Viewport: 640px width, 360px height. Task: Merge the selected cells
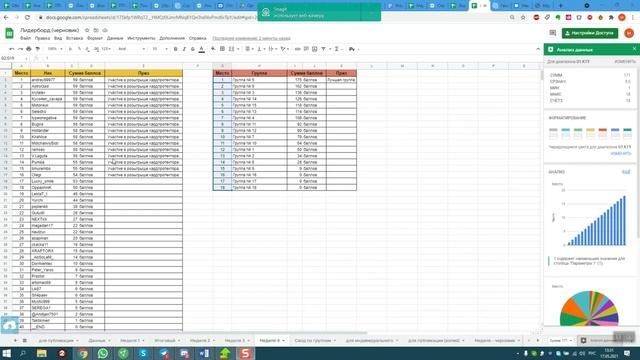click(x=231, y=49)
